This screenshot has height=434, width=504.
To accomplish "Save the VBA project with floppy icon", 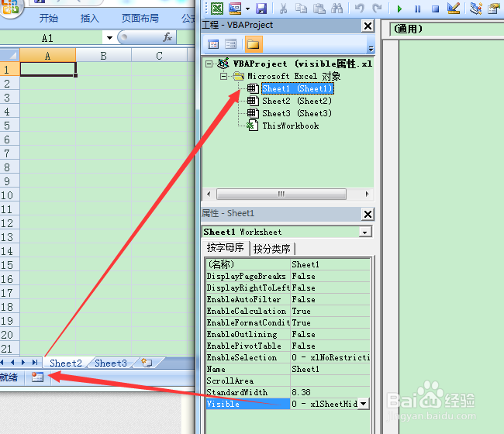I will tap(261, 9).
